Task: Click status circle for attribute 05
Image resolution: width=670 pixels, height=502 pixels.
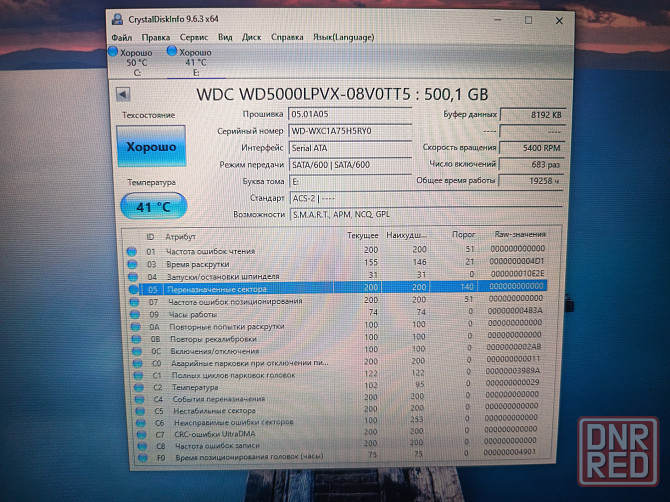Action: coord(134,289)
